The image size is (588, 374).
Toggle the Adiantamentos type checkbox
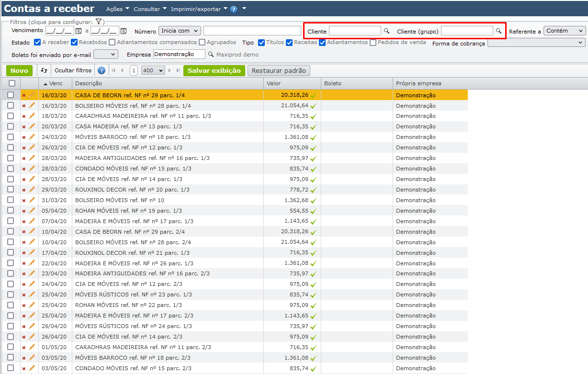coord(323,42)
